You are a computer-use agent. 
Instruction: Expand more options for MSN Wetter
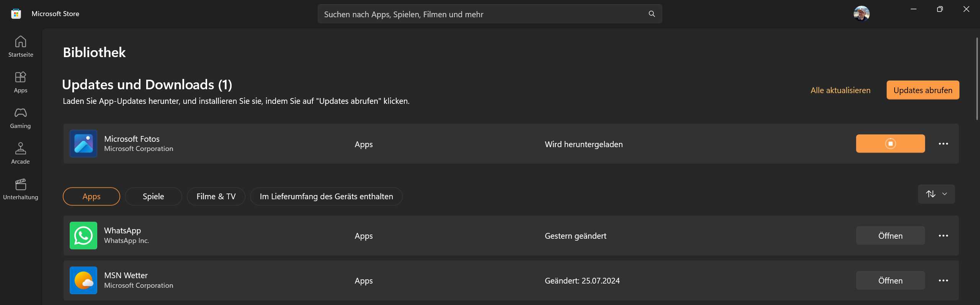[943, 280]
